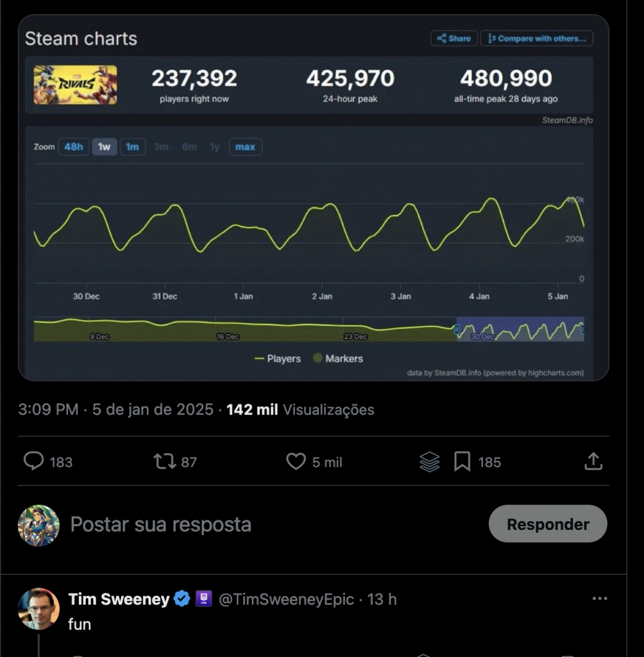
Task: Toggle the Markers legend entry
Action: pyautogui.click(x=337, y=359)
